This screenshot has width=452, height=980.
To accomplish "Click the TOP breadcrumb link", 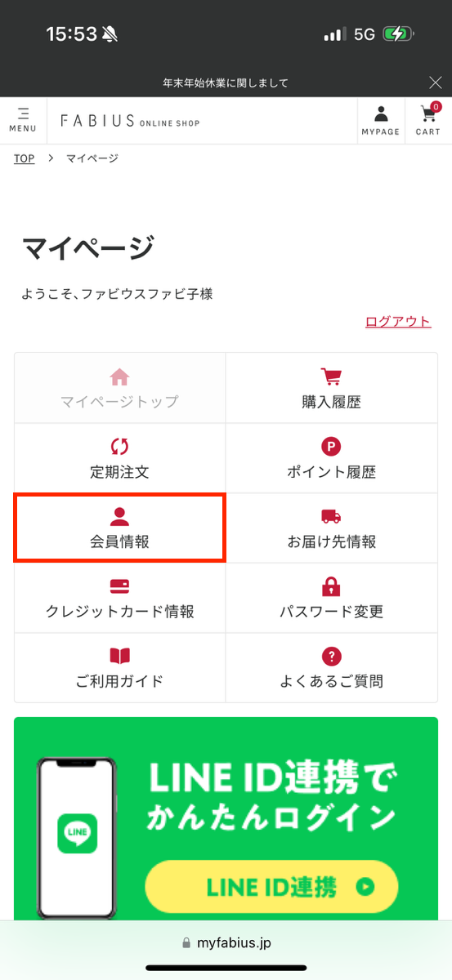I will click(24, 158).
